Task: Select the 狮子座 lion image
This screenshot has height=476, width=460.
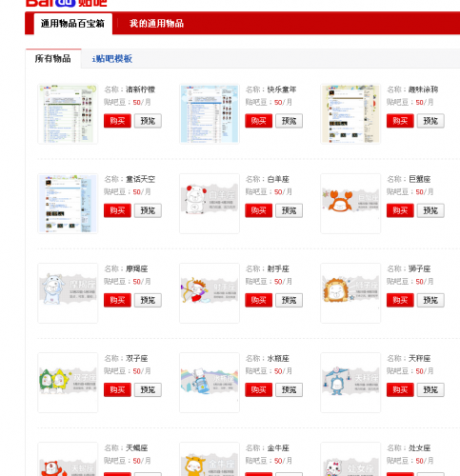Action: click(350, 293)
